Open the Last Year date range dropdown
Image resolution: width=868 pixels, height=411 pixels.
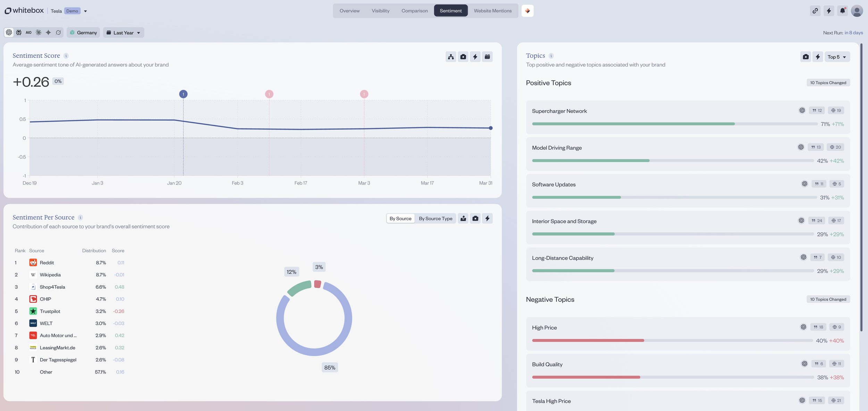(123, 32)
